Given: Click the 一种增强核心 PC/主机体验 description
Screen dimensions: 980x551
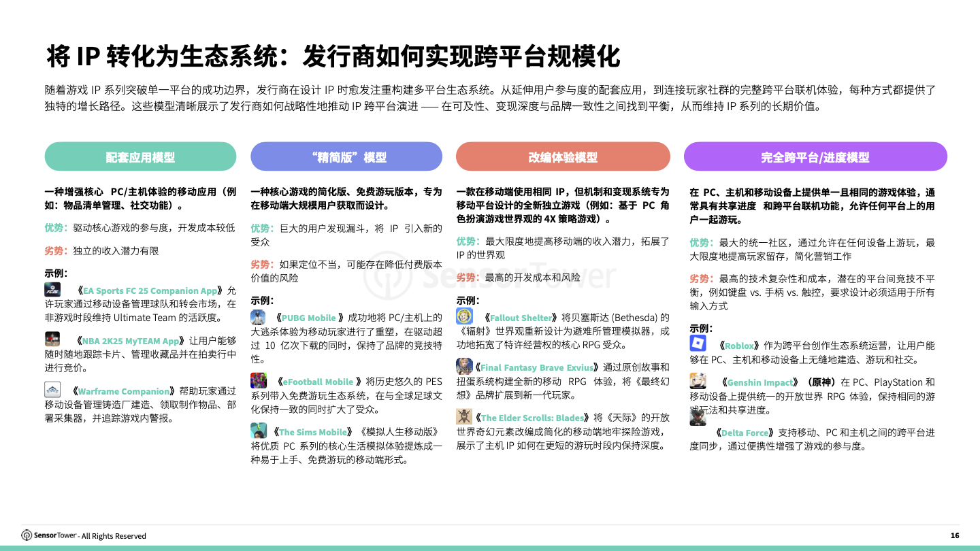Looking at the screenshot, I should point(141,199).
